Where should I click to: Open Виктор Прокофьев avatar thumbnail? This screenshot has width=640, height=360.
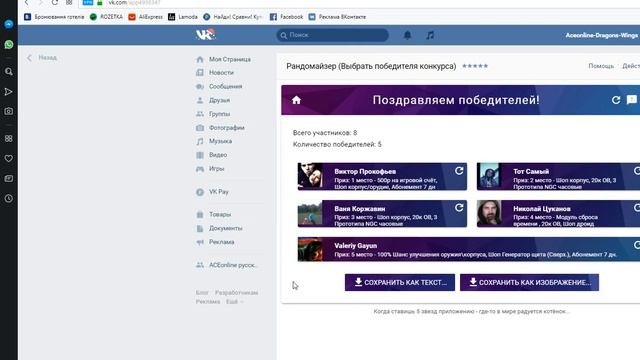click(310, 176)
